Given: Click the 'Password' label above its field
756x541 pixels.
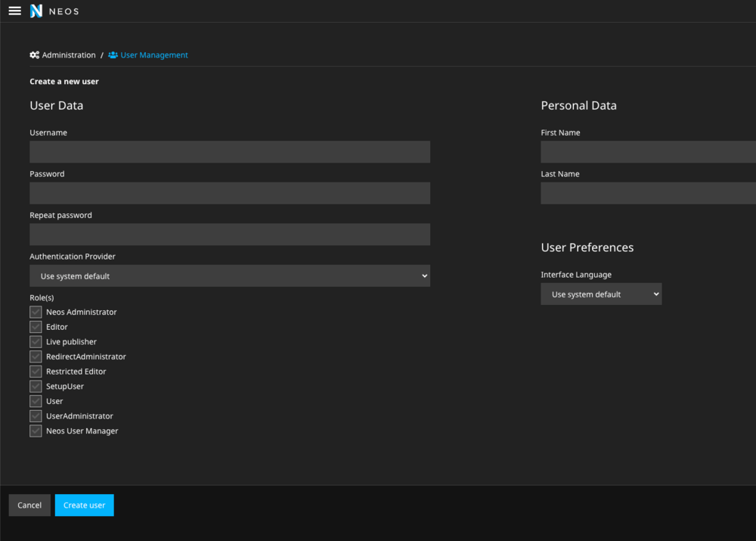Looking at the screenshot, I should 47,174.
